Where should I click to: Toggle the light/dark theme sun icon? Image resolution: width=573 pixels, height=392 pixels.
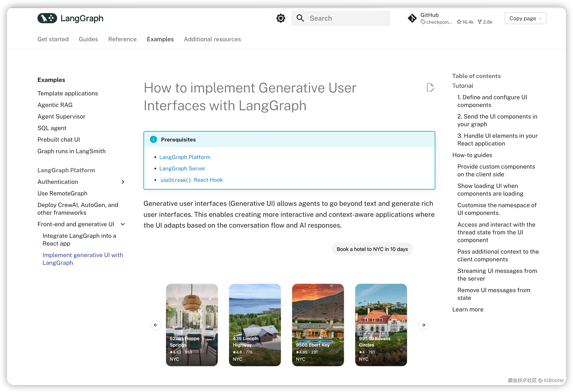281,18
